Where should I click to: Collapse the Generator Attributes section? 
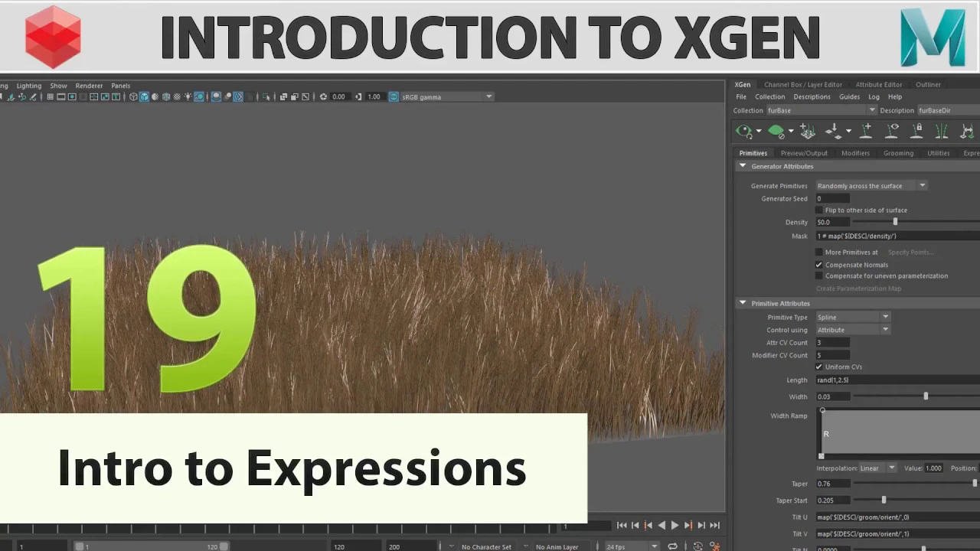743,166
